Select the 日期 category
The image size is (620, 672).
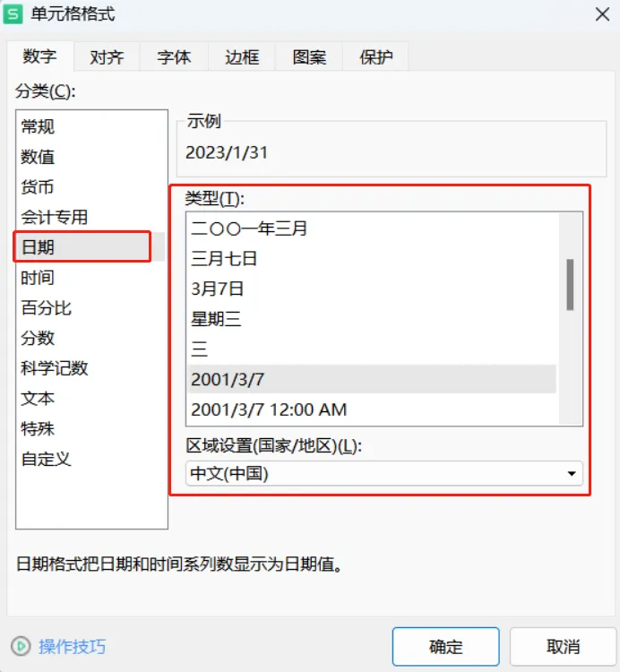90,247
